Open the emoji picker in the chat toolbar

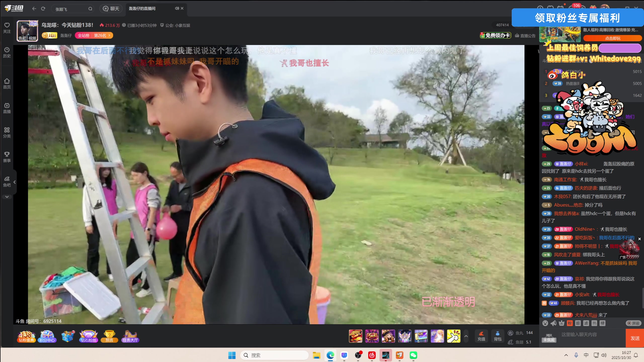tap(545, 323)
